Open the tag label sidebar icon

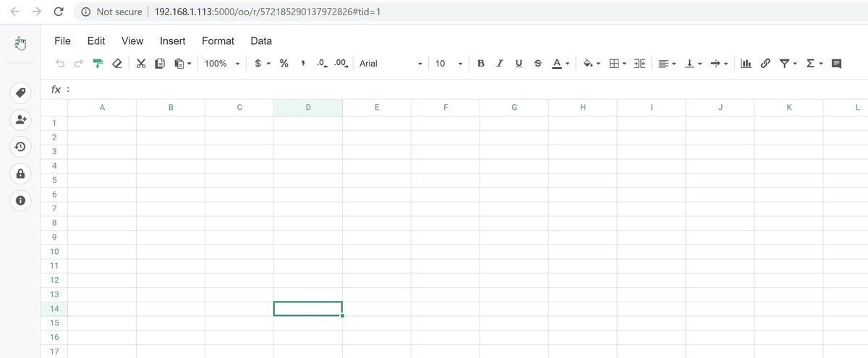(20, 93)
